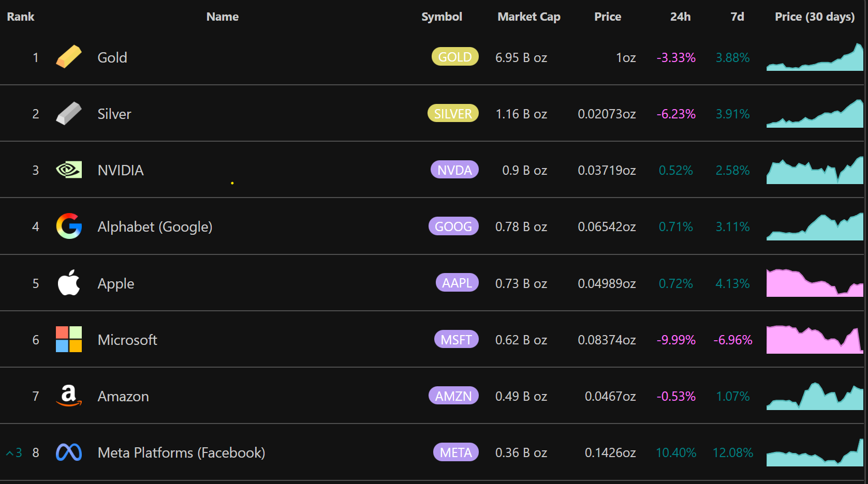Click the Google logo icon
The width and height of the screenshot is (868, 484).
[69, 226]
